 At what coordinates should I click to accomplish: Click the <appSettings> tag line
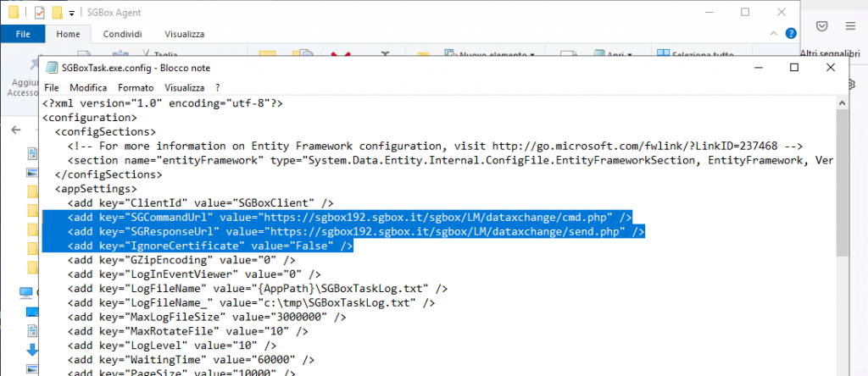point(96,189)
